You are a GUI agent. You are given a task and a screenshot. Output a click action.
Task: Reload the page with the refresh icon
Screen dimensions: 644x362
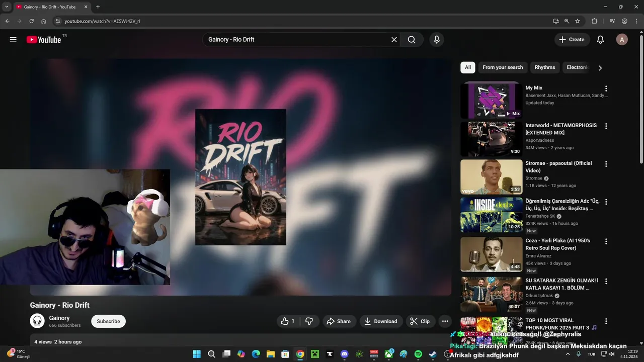point(32,21)
